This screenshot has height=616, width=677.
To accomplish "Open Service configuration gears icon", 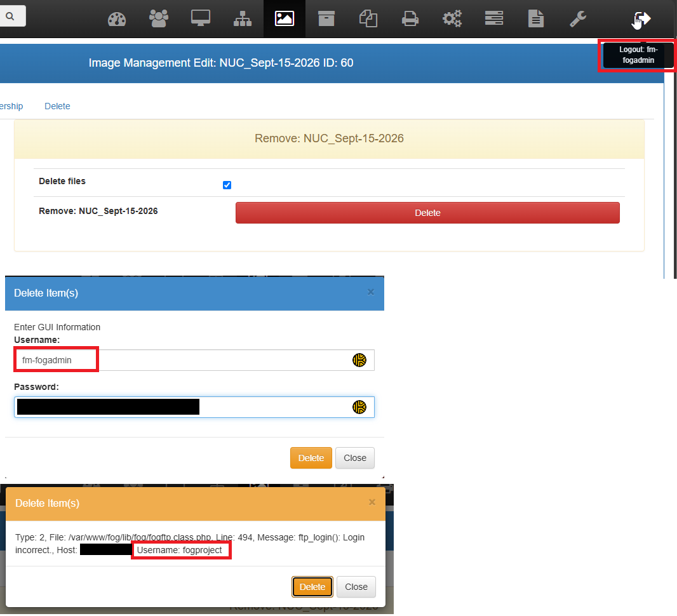I will click(x=452, y=18).
